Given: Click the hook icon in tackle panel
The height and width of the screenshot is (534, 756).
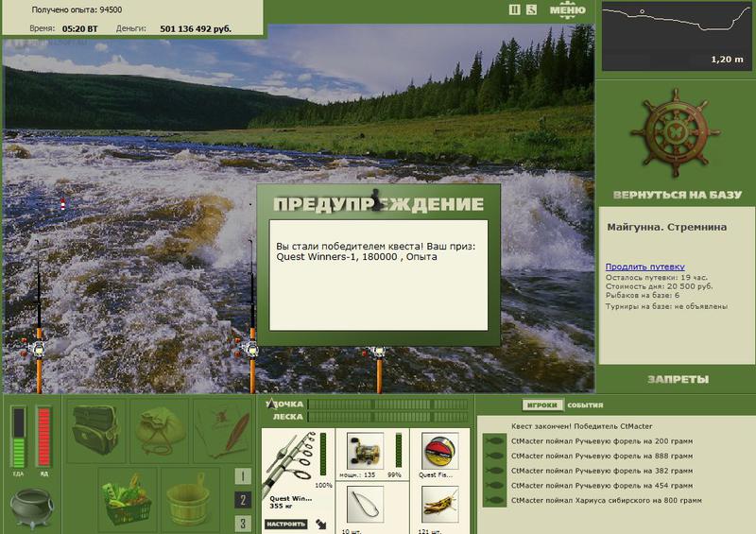Looking at the screenshot, I should pyautogui.click(x=365, y=505).
